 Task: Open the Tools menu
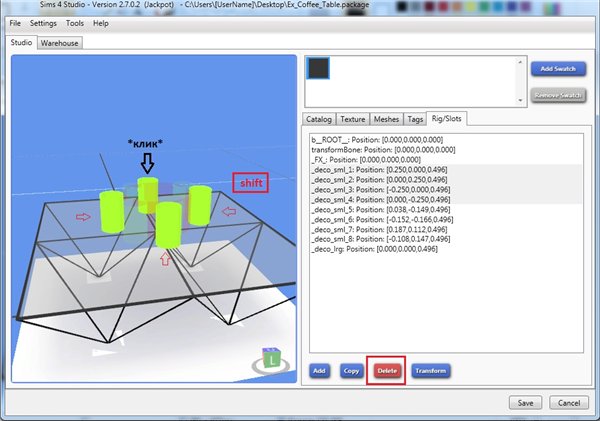coord(75,22)
